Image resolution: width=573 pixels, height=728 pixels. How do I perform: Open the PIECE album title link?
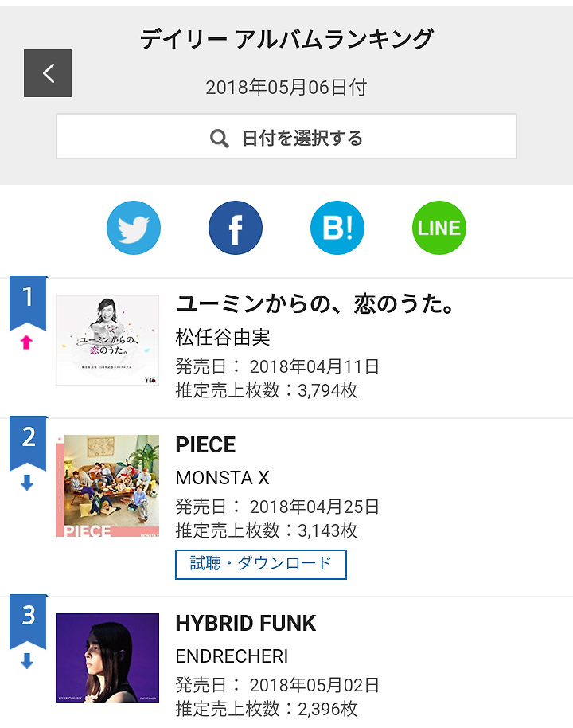(x=206, y=444)
